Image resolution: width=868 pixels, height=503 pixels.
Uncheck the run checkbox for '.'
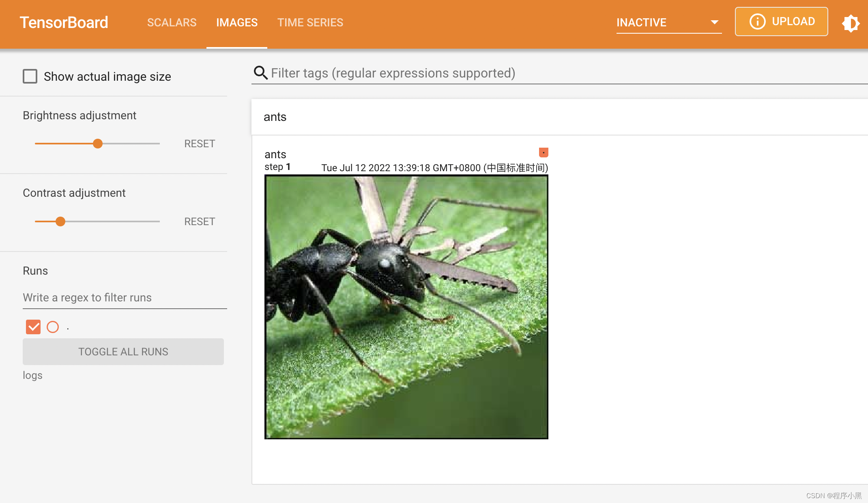click(33, 327)
